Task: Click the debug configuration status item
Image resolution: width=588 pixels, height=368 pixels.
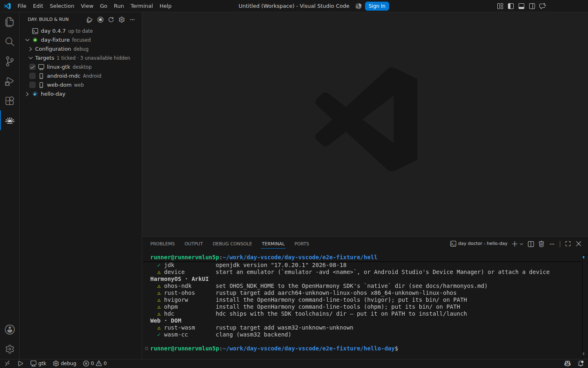Action: [65, 364]
